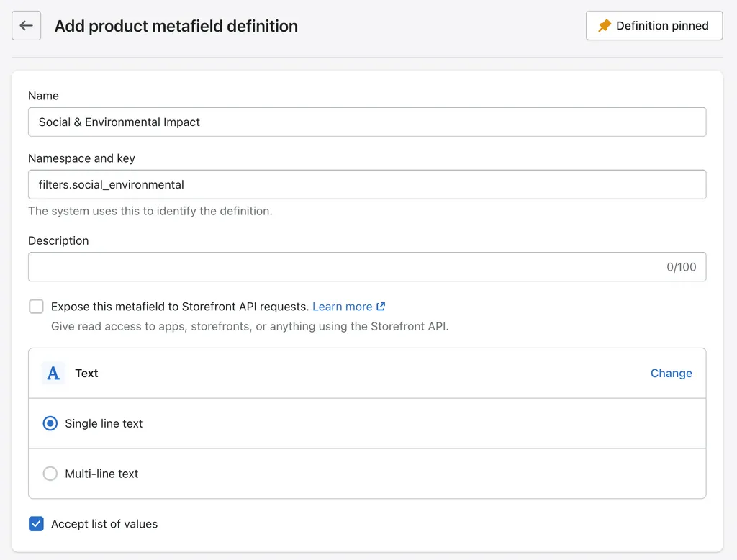This screenshot has width=737, height=560.
Task: Click the 'Give read access to apps' hint
Action: click(250, 326)
